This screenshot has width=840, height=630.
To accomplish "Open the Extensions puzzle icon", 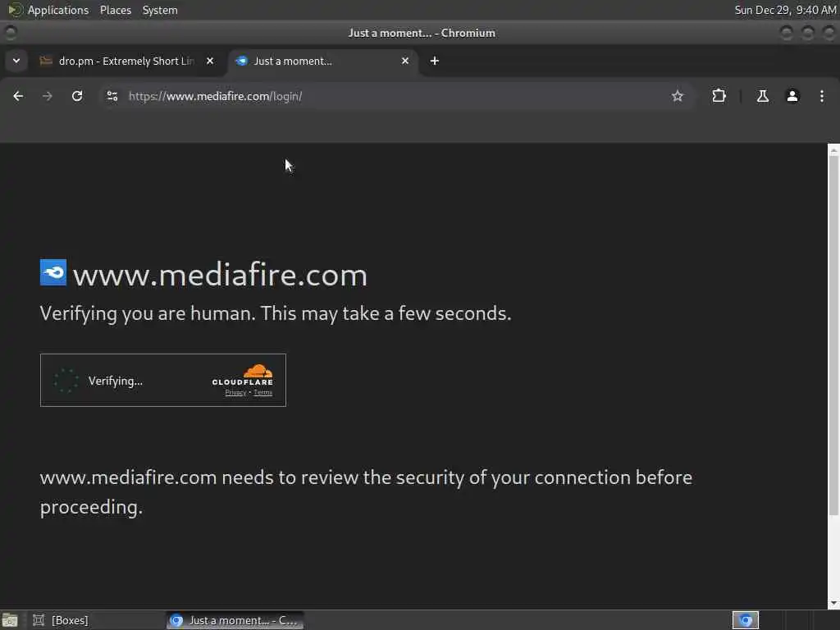I will click(x=719, y=96).
